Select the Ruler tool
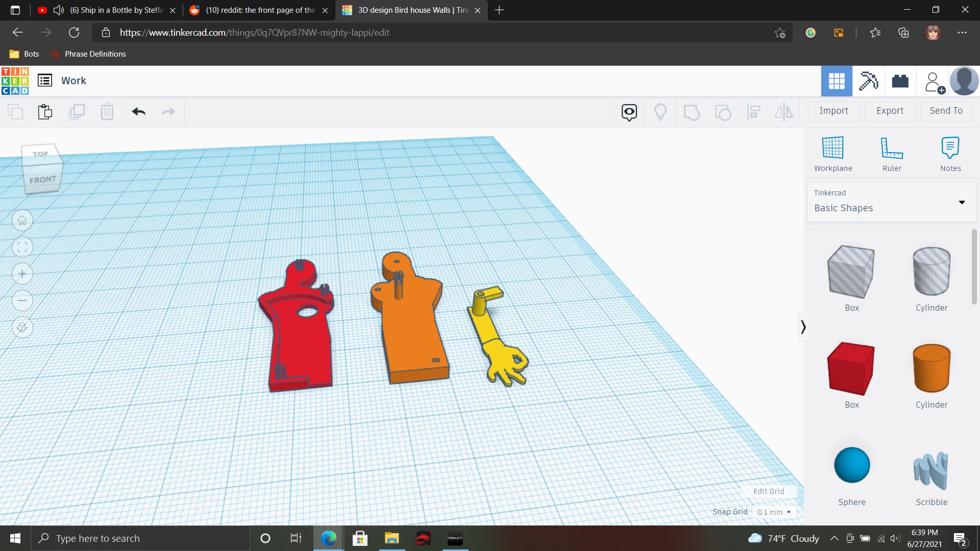The image size is (980, 551). pyautogui.click(x=892, y=154)
